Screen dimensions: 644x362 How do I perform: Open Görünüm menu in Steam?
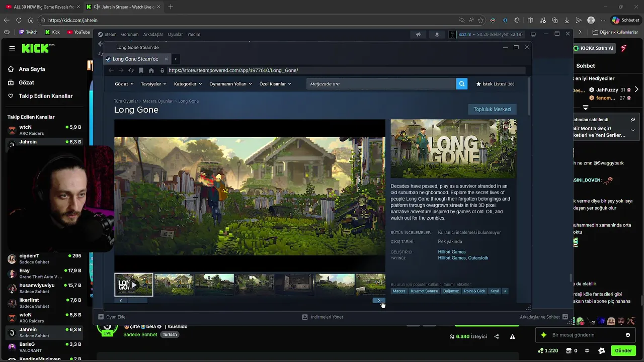[x=130, y=34]
